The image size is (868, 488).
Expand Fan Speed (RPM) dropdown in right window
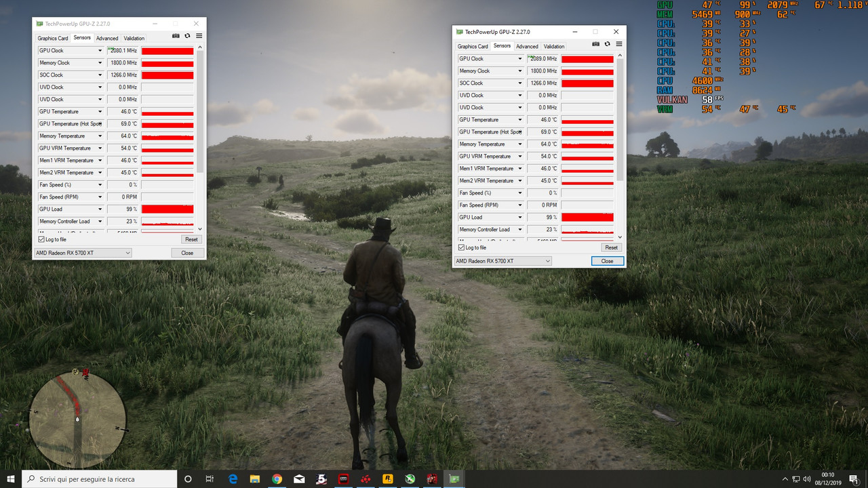(520, 205)
